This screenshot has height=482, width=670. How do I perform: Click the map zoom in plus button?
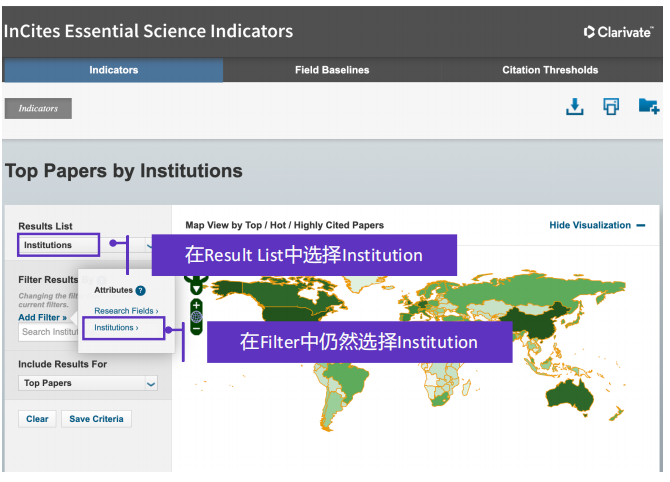point(196,305)
